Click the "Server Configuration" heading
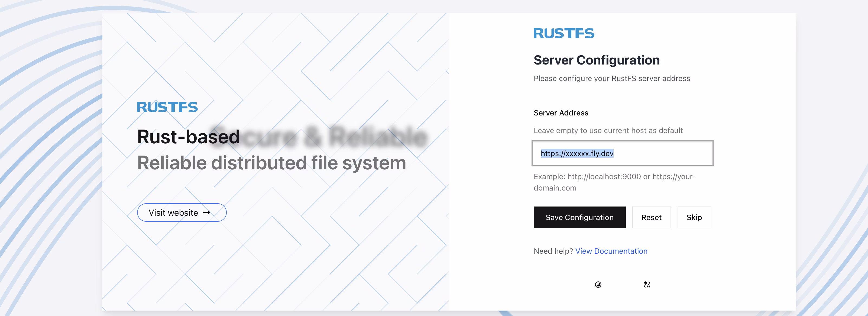This screenshot has width=868, height=316. pyautogui.click(x=597, y=60)
